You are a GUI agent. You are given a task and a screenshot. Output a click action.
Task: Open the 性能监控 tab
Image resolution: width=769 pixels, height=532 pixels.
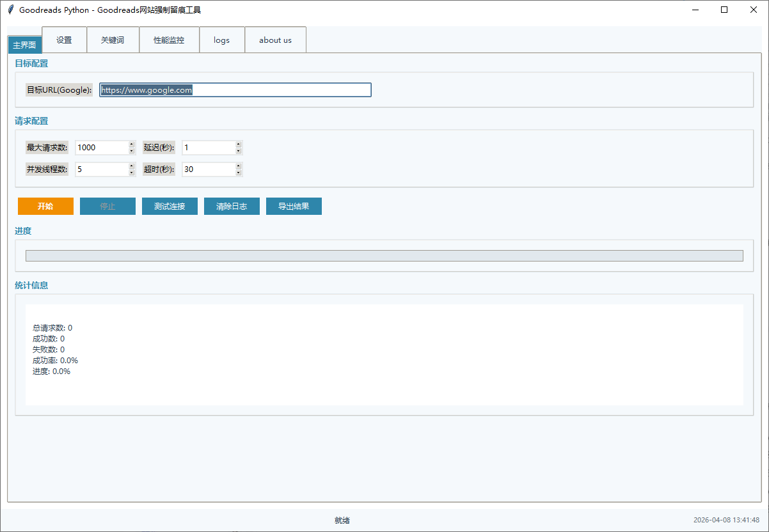point(169,40)
